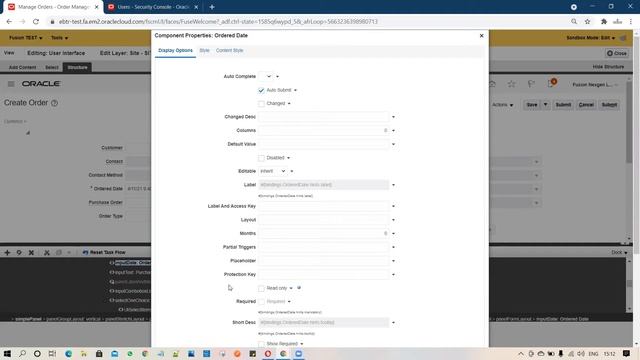The image size is (640, 360).
Task: Click the Close button in Page Composer
Action: coord(617,53)
